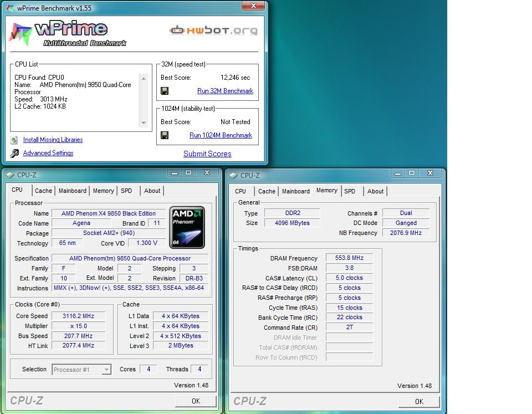Viewport: 532px width, 414px height.
Task: Click the empty DRAM Idle Timer field
Action: coord(350,338)
